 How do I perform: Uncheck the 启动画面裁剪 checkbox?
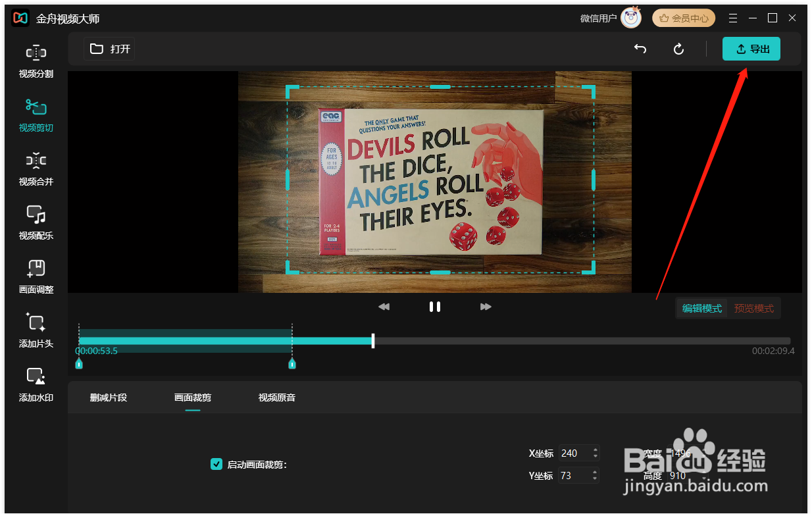[x=216, y=464]
